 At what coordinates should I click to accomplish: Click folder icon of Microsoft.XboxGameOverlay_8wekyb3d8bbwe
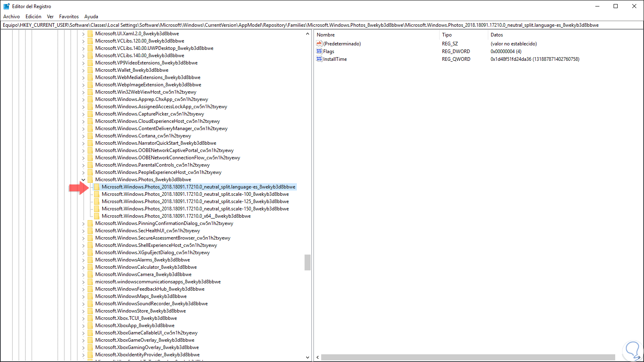tap(90, 340)
